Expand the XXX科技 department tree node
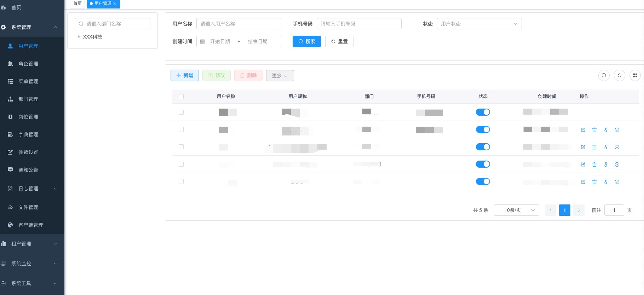 pyautogui.click(x=79, y=37)
